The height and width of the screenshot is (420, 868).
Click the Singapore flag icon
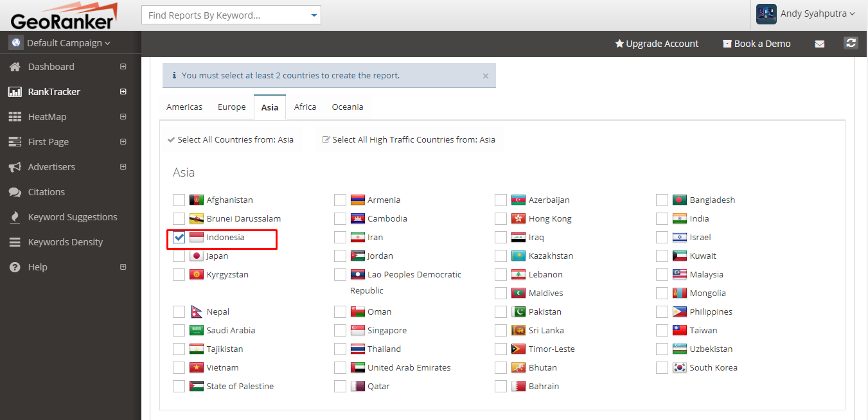tap(358, 330)
